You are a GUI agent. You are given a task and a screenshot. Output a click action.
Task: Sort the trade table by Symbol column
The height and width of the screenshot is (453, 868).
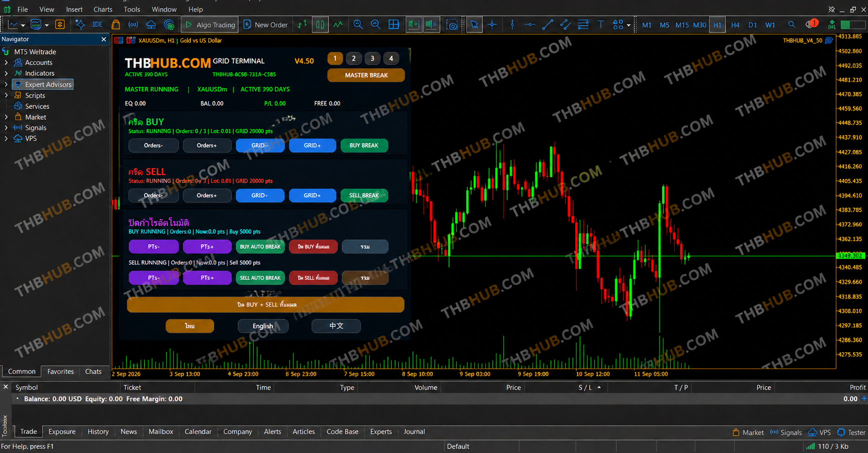[26, 387]
